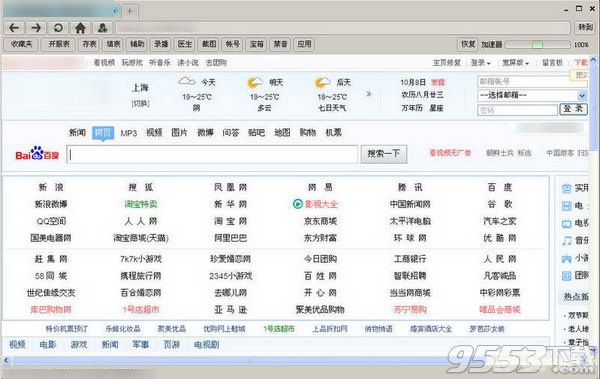
Task: Click the 电影 film sidebar icon
Action: click(x=567, y=206)
